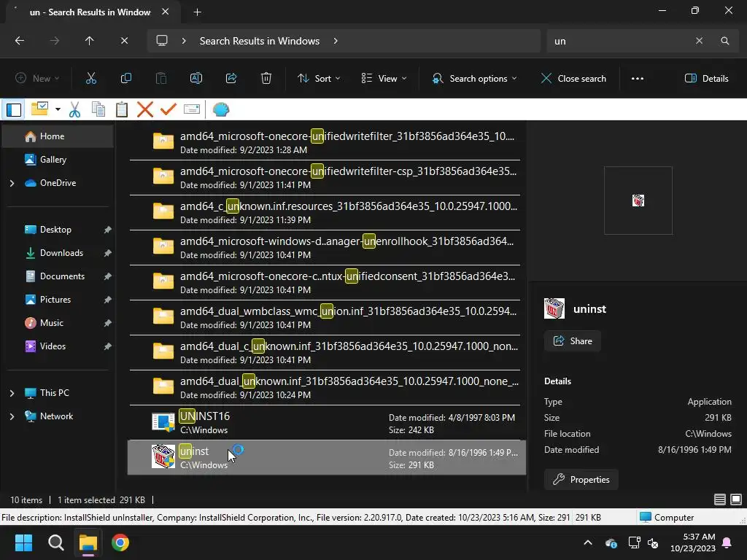Click the Share button in details pane
747x560 pixels.
pyautogui.click(x=573, y=341)
